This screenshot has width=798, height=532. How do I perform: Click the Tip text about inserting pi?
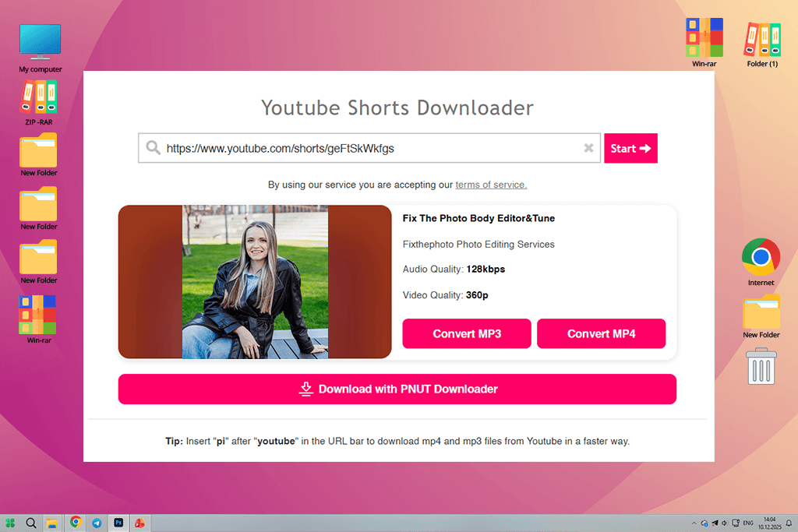(397, 441)
